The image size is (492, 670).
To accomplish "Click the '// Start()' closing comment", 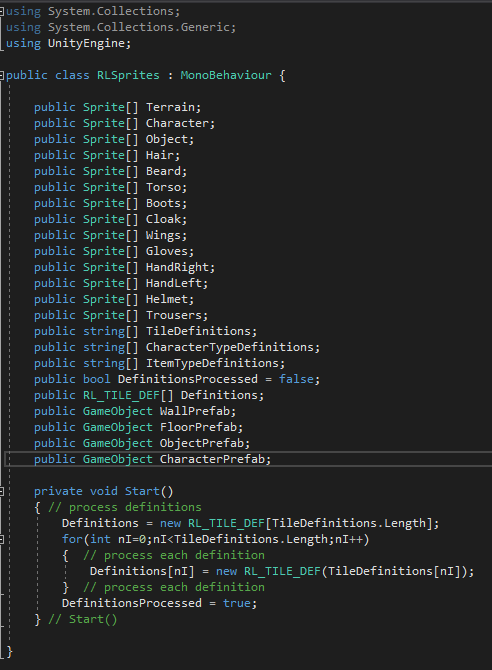I will coord(82,619).
